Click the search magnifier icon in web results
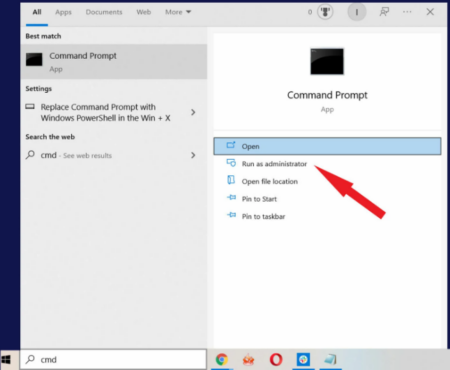Viewport: 450px width, 370px height. pos(30,155)
